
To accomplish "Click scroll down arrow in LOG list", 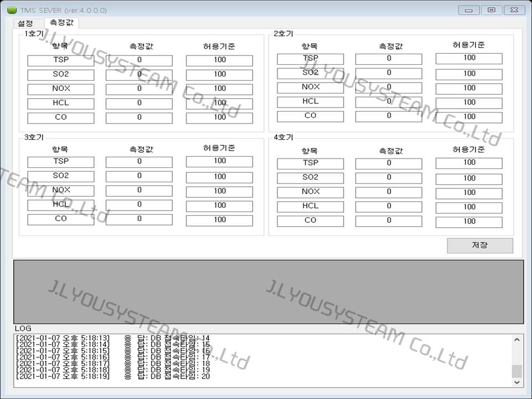I will (x=516, y=382).
